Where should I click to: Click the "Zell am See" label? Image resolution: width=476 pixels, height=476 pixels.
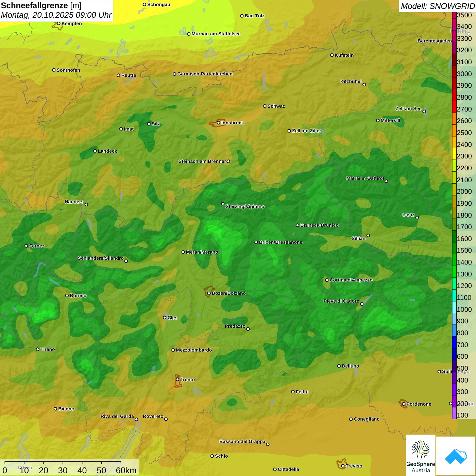click(x=408, y=108)
